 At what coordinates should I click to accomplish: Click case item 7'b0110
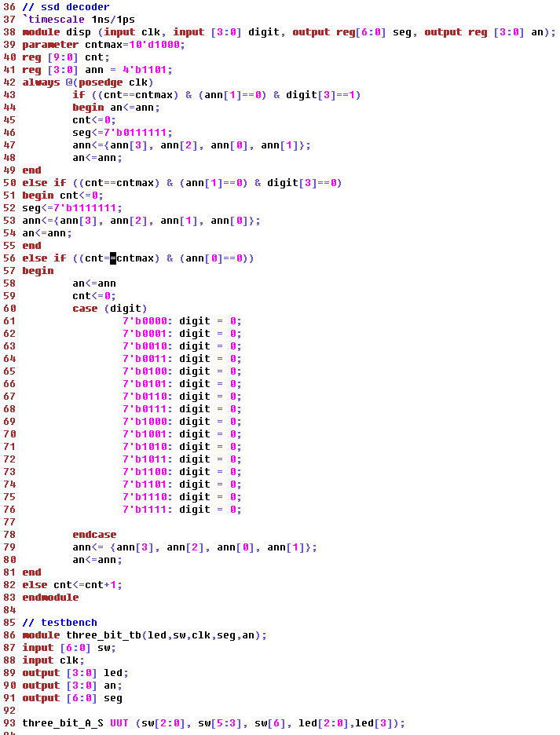coord(181,397)
